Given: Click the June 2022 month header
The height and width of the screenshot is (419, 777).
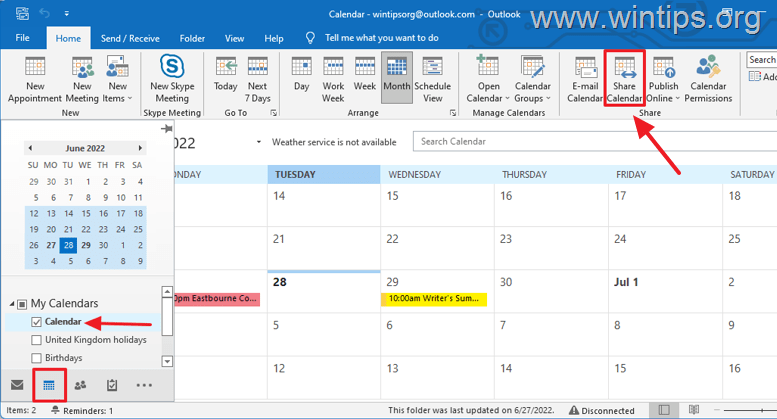Looking at the screenshot, I should tap(85, 148).
